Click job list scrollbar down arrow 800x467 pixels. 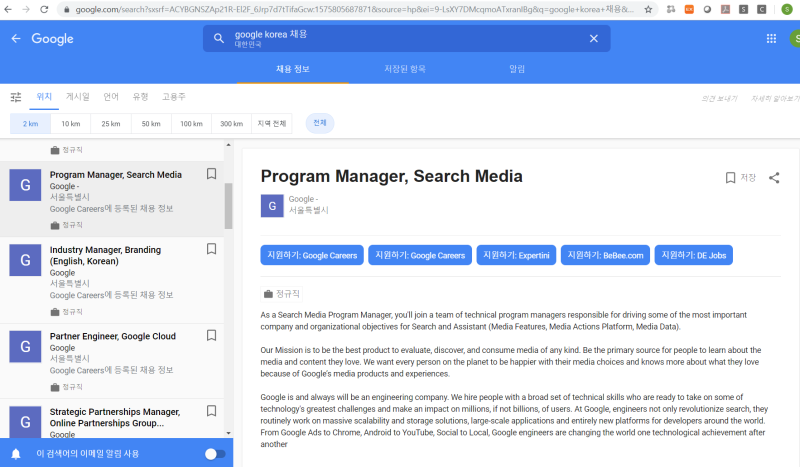pos(228,433)
